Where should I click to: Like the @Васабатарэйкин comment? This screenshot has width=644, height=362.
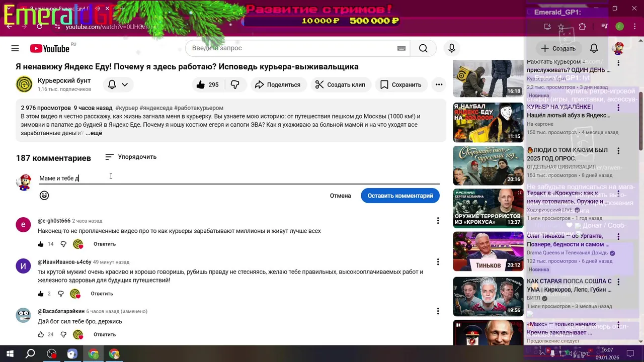(41, 335)
